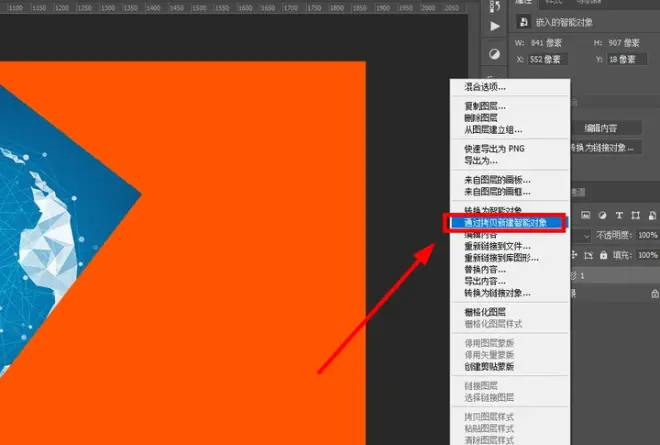660x445 pixels.
Task: Open the 填充 fill value dropdown
Action: click(647, 255)
